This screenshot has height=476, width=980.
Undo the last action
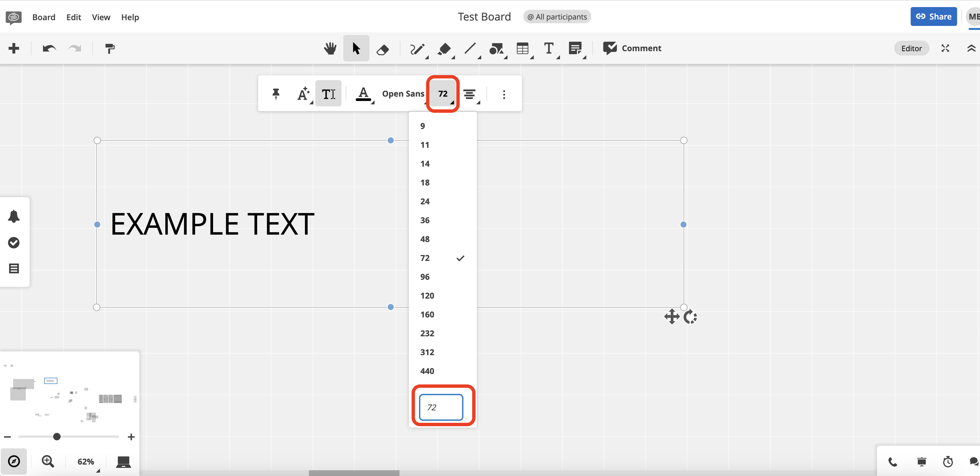click(49, 48)
